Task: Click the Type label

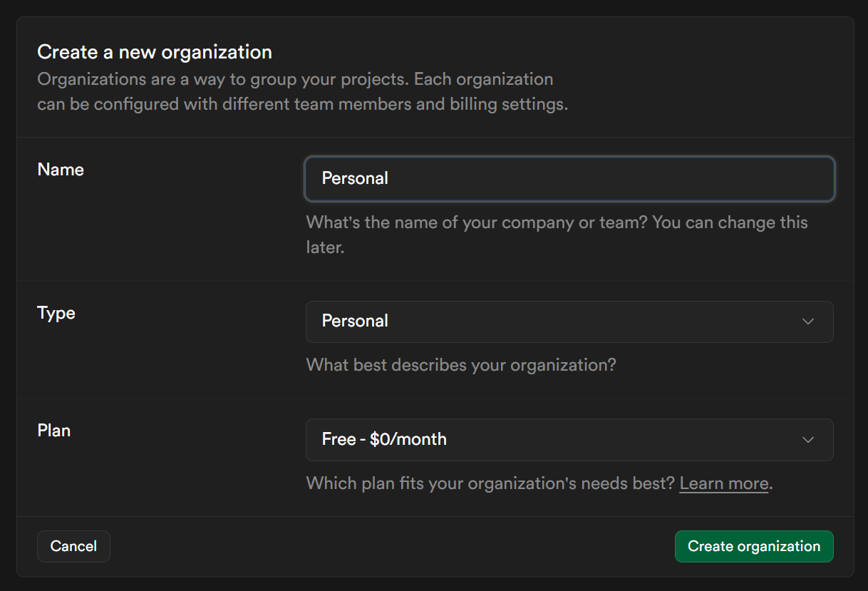Action: [x=56, y=313]
